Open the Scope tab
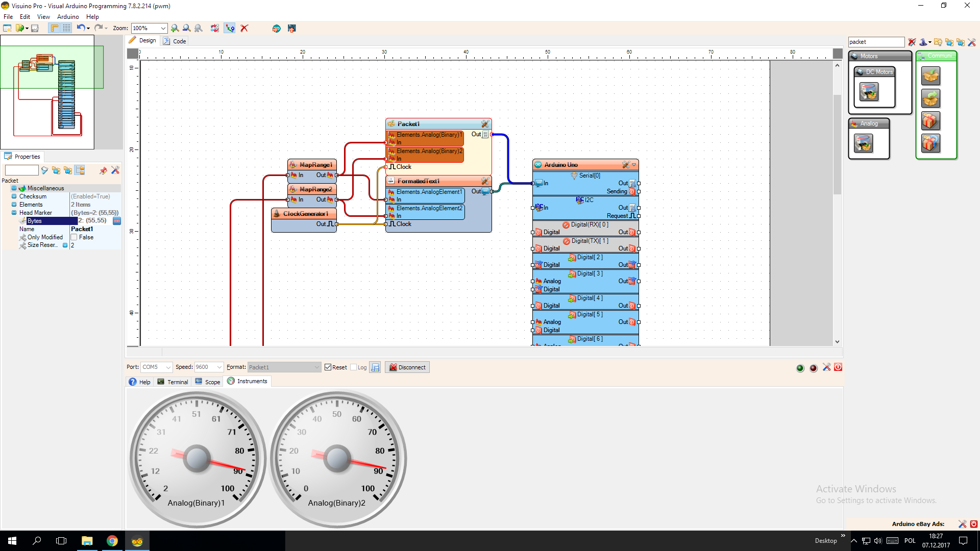Viewport: 980px width, 551px height. coord(207,382)
